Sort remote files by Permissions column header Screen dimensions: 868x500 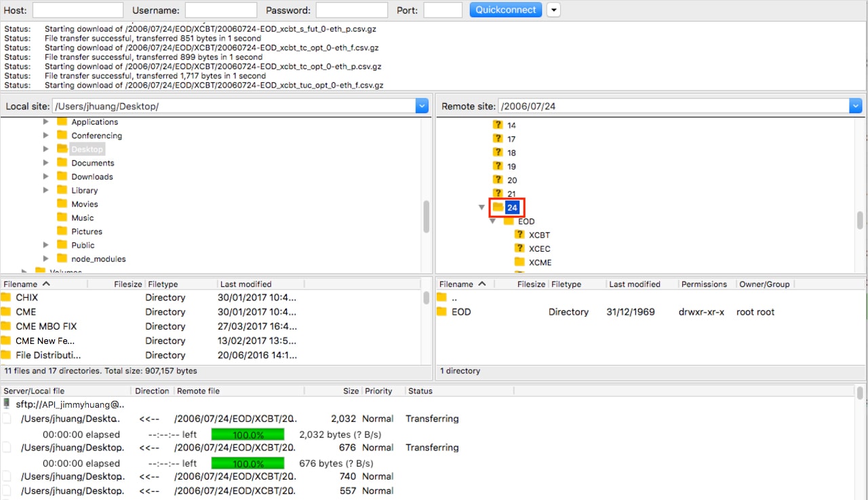[703, 284]
